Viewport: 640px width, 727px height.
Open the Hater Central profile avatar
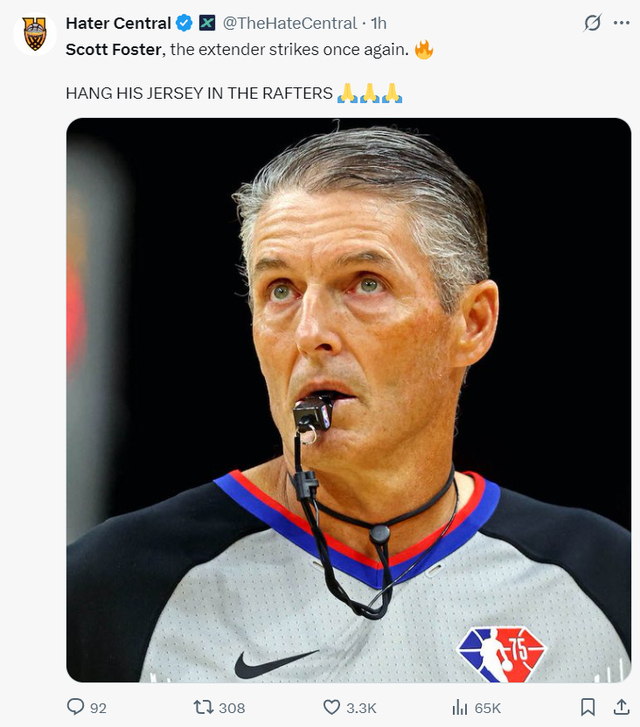click(35, 33)
